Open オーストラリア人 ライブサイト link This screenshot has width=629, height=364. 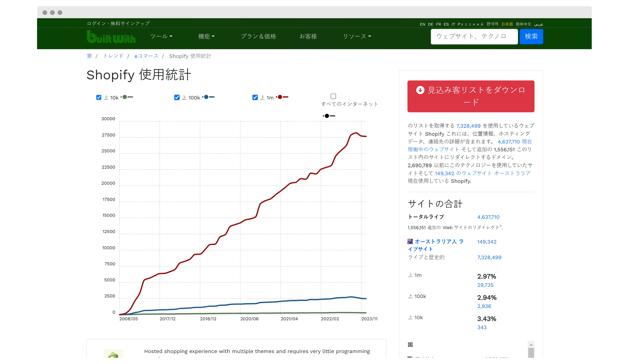coord(435,245)
